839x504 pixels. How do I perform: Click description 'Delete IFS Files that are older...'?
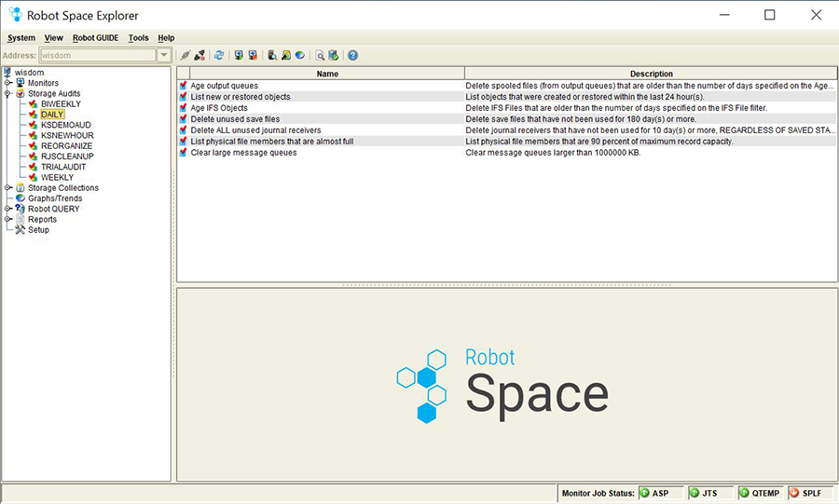coord(616,107)
